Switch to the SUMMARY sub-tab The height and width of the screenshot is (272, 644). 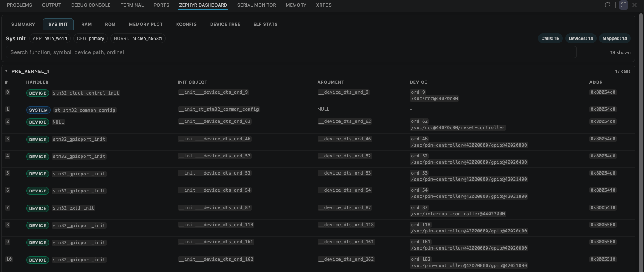[23, 24]
